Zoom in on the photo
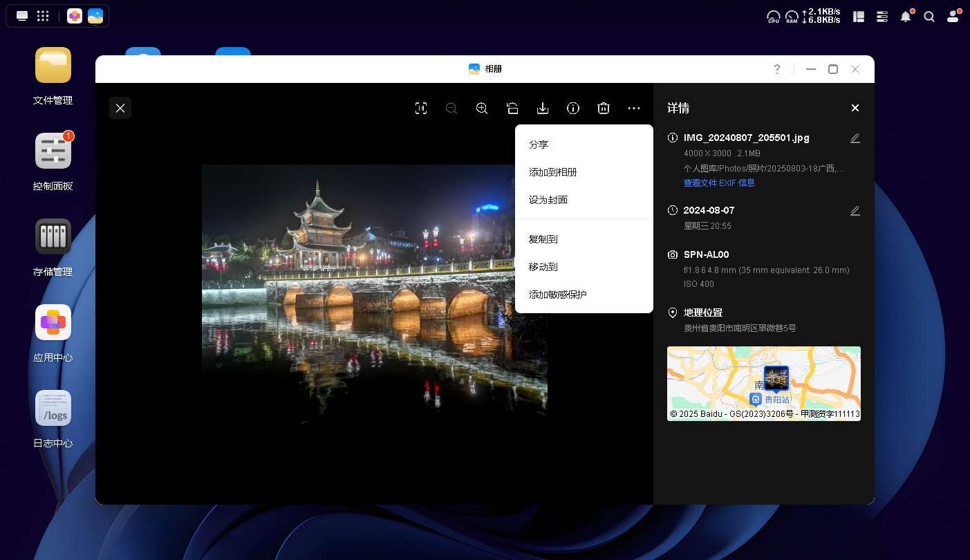This screenshot has height=560, width=970. [x=482, y=108]
